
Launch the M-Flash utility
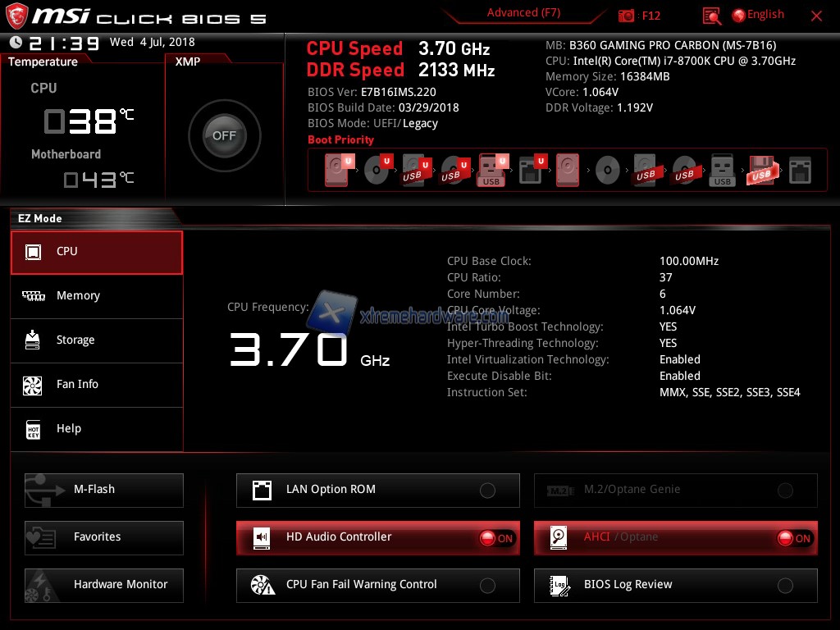(x=104, y=490)
